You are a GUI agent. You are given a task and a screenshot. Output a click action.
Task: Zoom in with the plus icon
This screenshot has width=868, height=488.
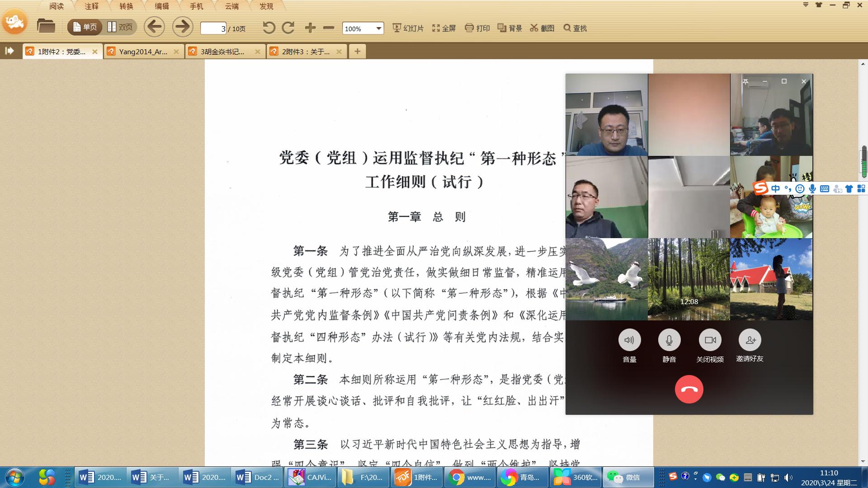tap(310, 28)
